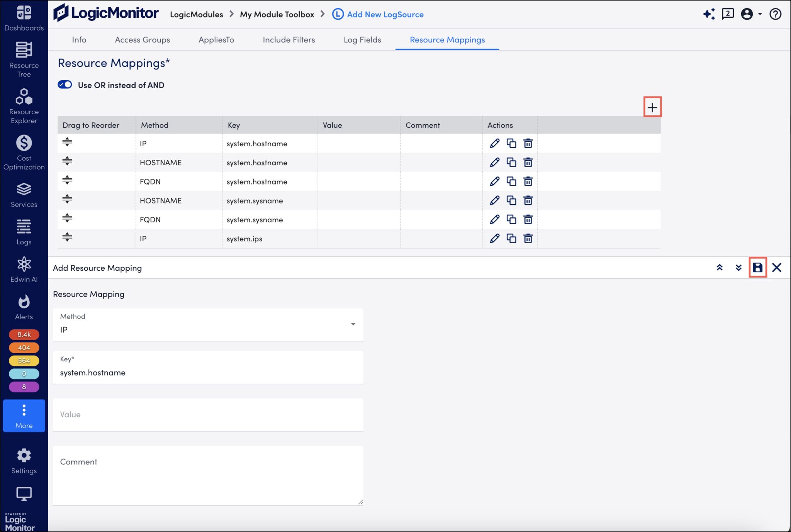The width and height of the screenshot is (791, 532).
Task: Click the My Module Toolbox breadcrumb link
Action: (277, 14)
